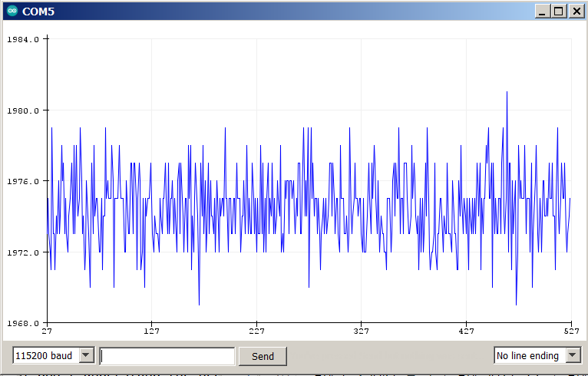Click the COM5 title text
The height and width of the screenshot is (376, 588).
[38, 11]
